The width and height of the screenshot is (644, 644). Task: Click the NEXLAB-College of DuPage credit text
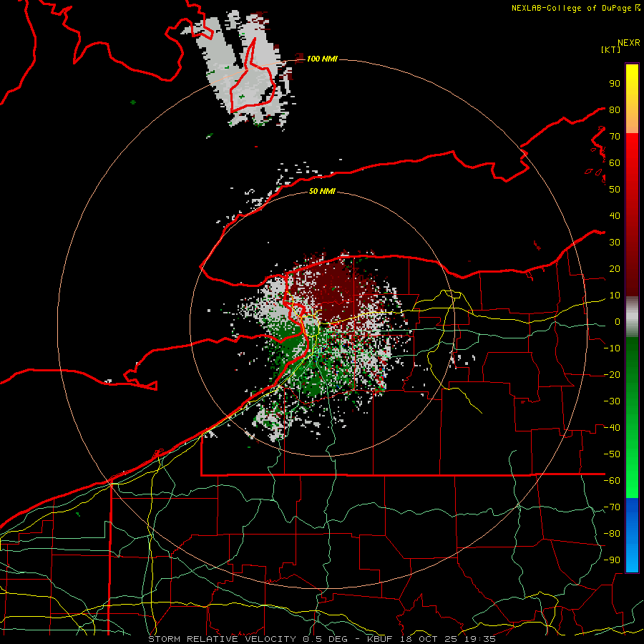(571, 8)
